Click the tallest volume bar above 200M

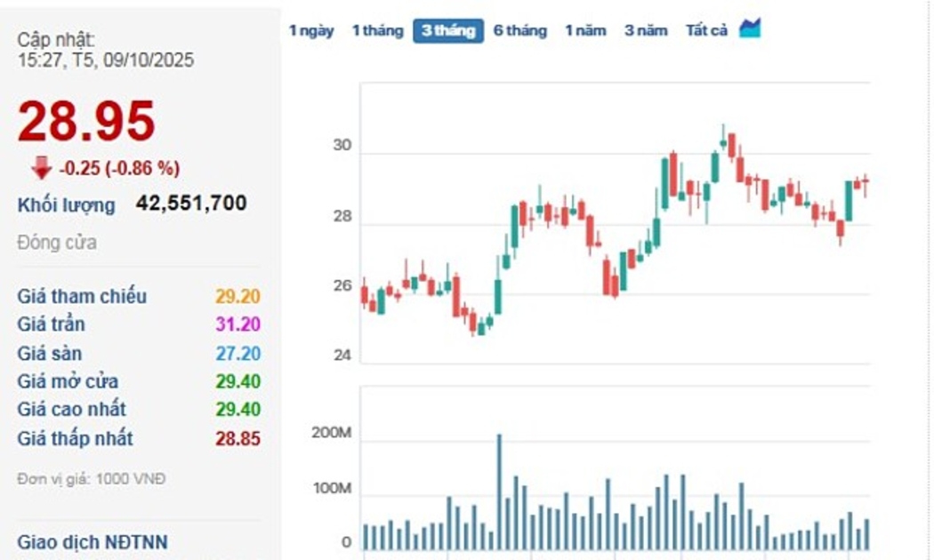[x=499, y=492]
